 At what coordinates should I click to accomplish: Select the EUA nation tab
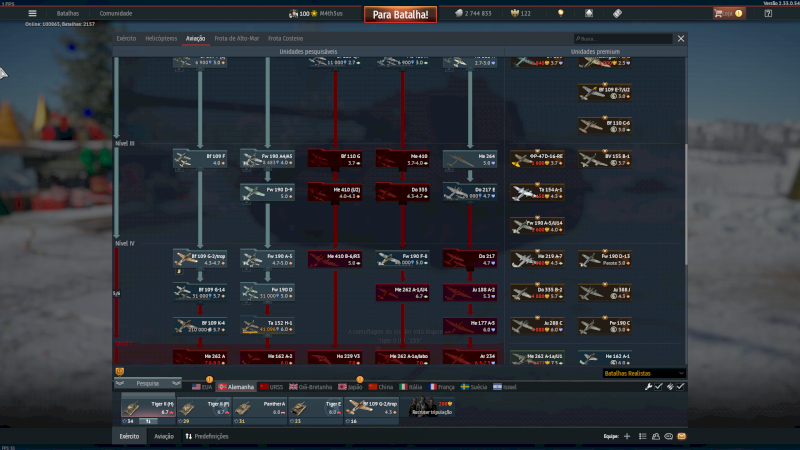[x=202, y=387]
